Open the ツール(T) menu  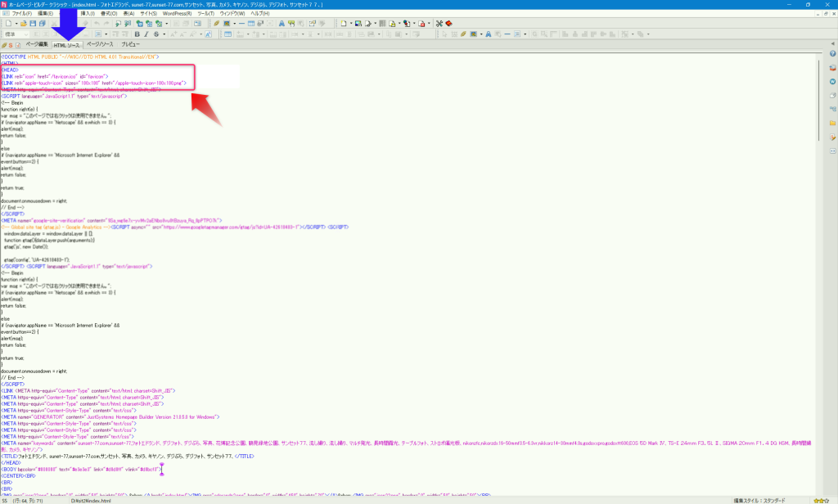[205, 13]
